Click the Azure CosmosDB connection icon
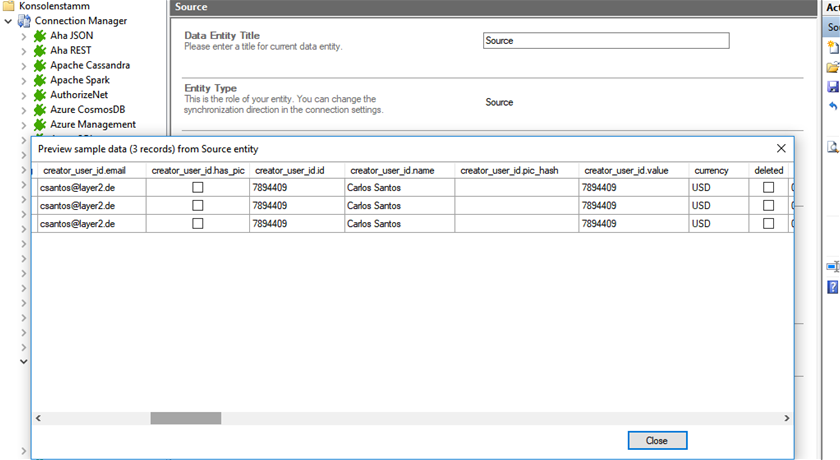 40,110
